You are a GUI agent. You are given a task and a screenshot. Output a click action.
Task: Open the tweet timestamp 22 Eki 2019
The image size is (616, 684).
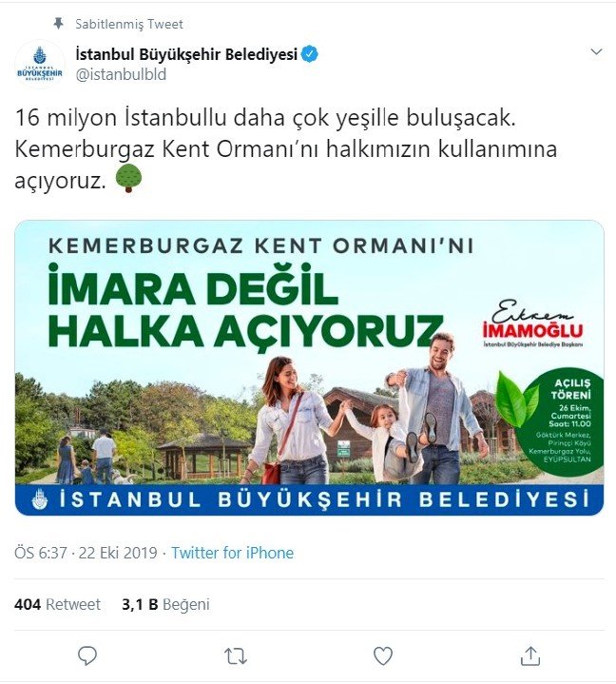(86, 553)
